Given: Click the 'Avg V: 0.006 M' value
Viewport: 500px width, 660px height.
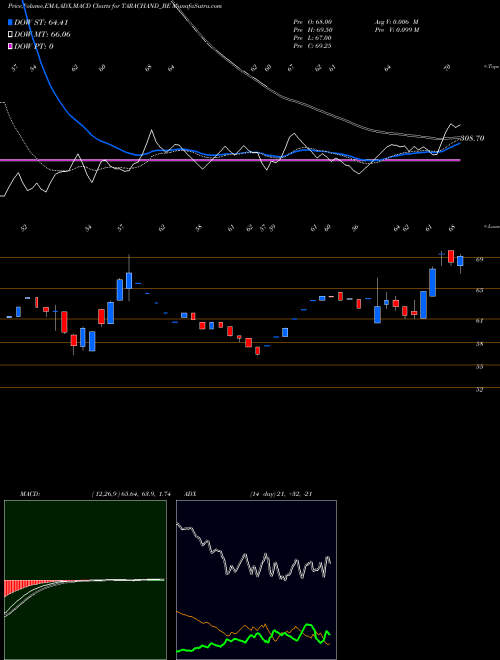Looking at the screenshot, I should [x=396, y=21].
